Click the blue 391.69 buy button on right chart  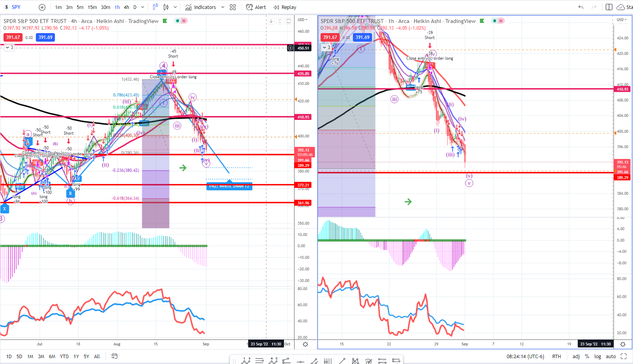tap(362, 37)
